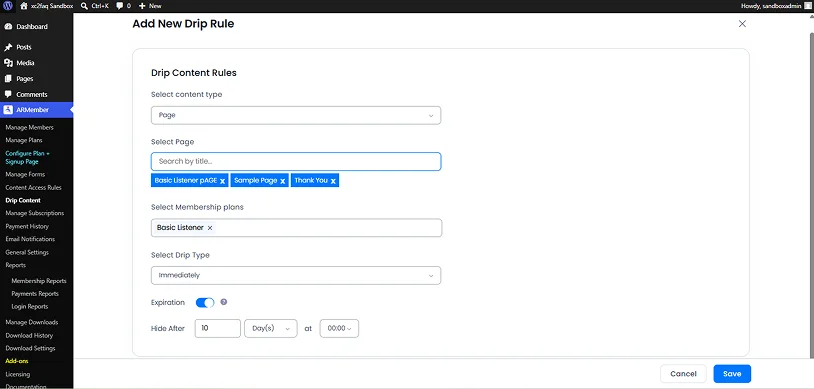Toggle the Expiration switch off

click(205, 302)
